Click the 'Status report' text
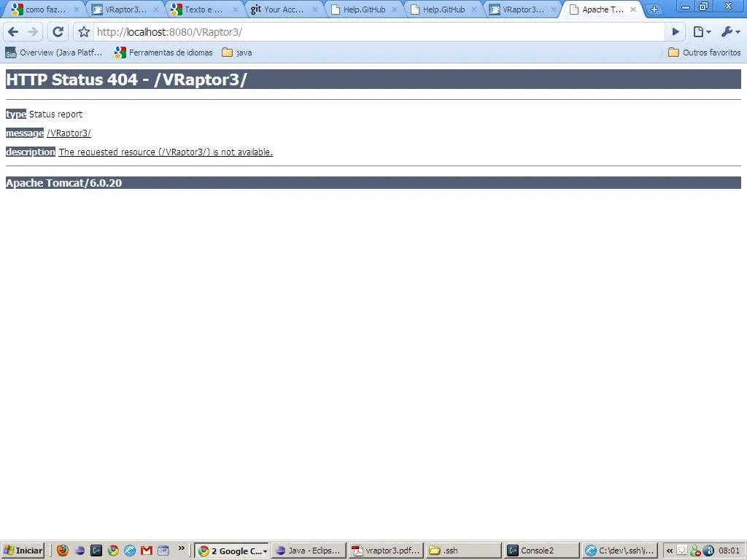The width and height of the screenshot is (747, 560). pyautogui.click(x=55, y=114)
